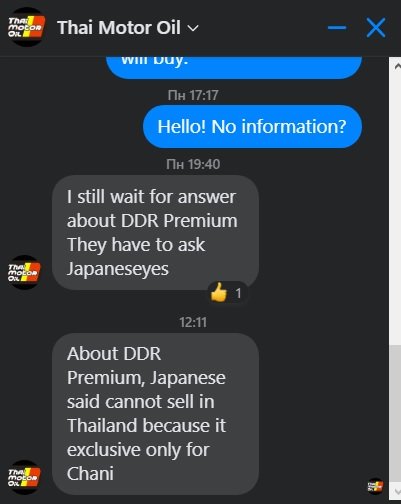This screenshot has height=504, width=401.
Task: Click the Thai Motor Oil chat title
Action: 119,27
